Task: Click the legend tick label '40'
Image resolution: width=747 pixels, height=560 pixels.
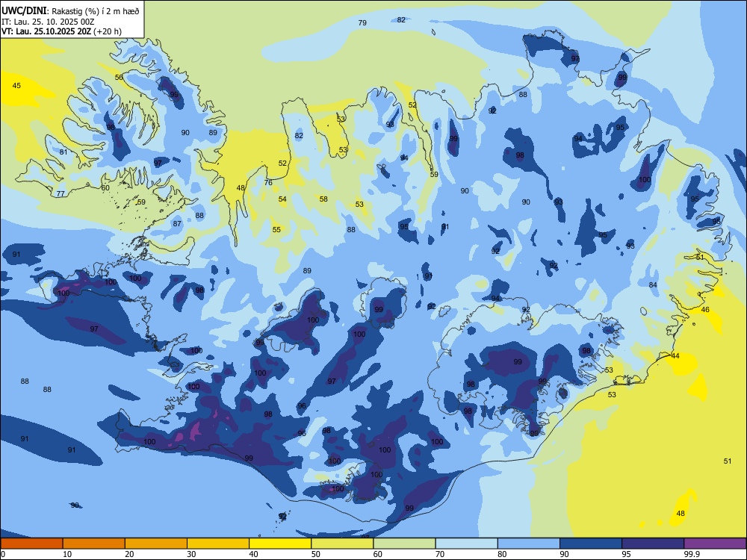Action: 254,554
